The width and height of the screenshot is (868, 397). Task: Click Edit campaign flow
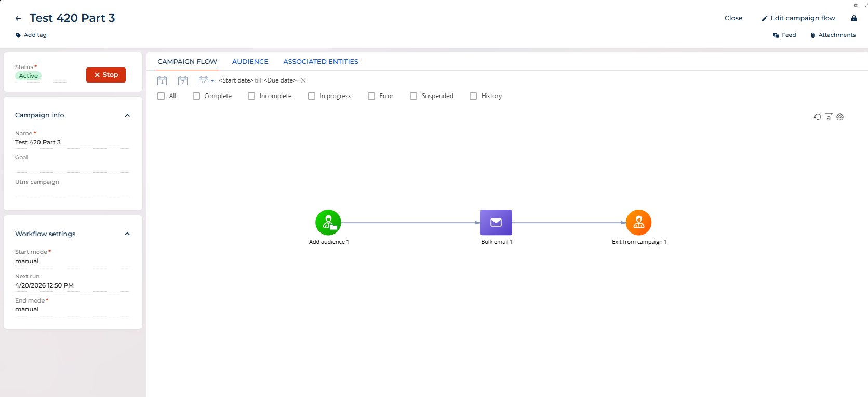click(x=798, y=18)
